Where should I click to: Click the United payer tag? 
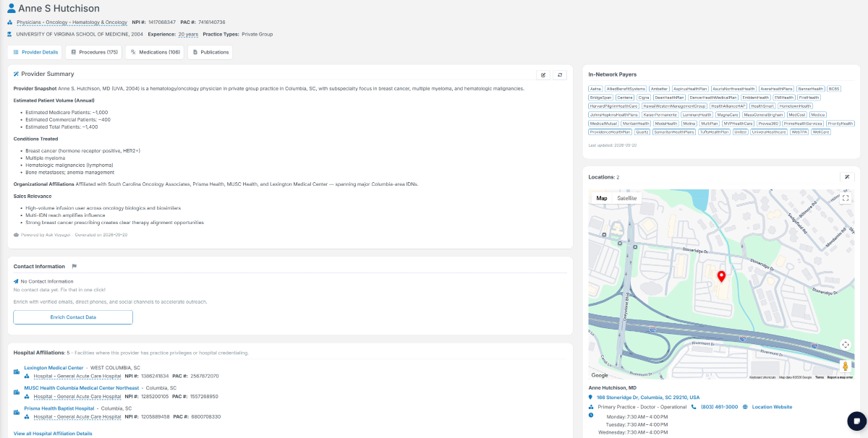point(740,132)
